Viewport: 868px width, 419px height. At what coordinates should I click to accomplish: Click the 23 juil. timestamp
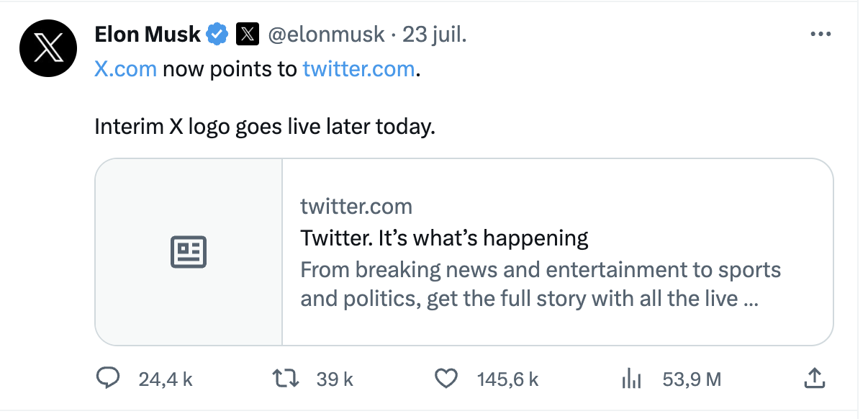coord(434,34)
